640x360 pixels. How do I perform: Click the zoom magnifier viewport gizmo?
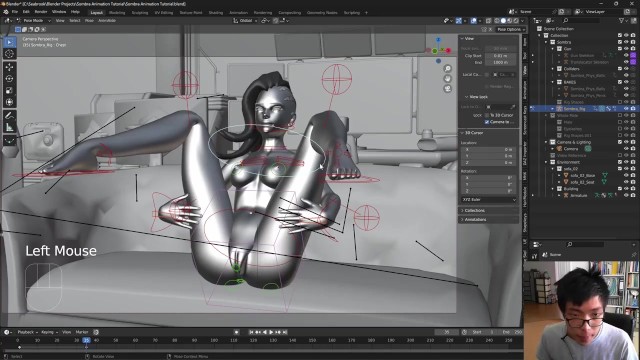[x=447, y=69]
